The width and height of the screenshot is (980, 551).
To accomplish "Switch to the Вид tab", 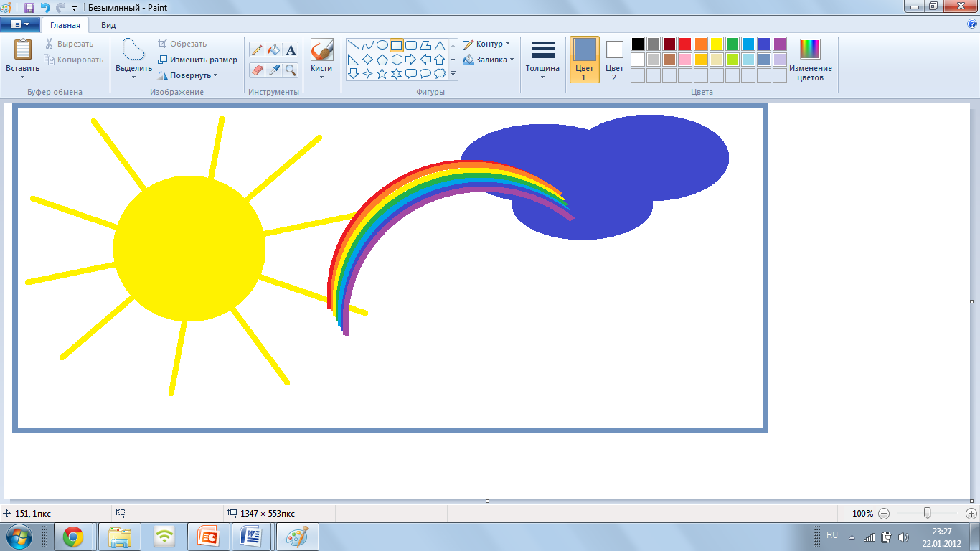I will point(108,25).
